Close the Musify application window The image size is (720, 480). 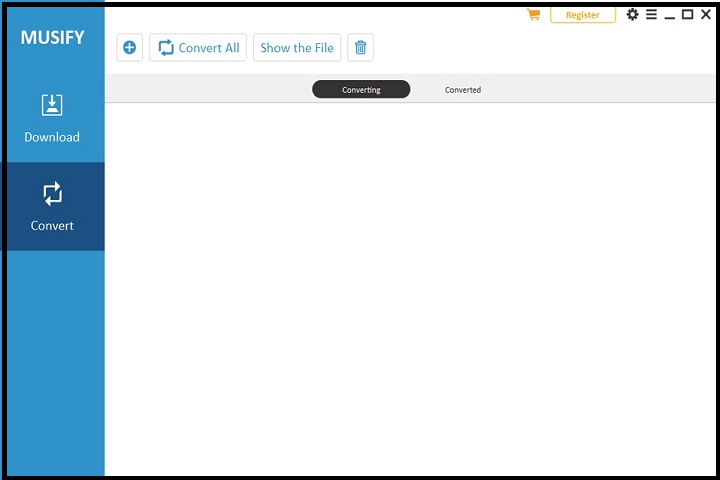pos(705,15)
